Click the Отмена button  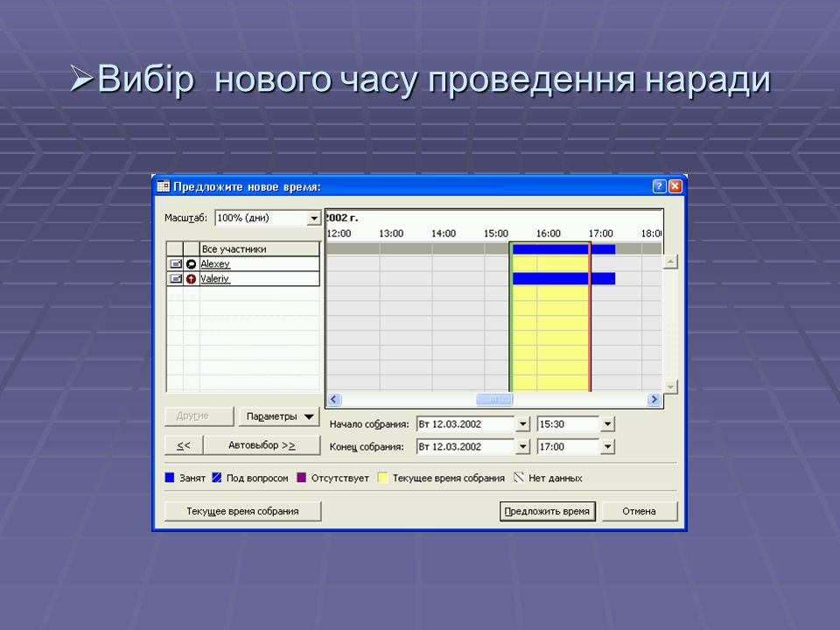[639, 511]
